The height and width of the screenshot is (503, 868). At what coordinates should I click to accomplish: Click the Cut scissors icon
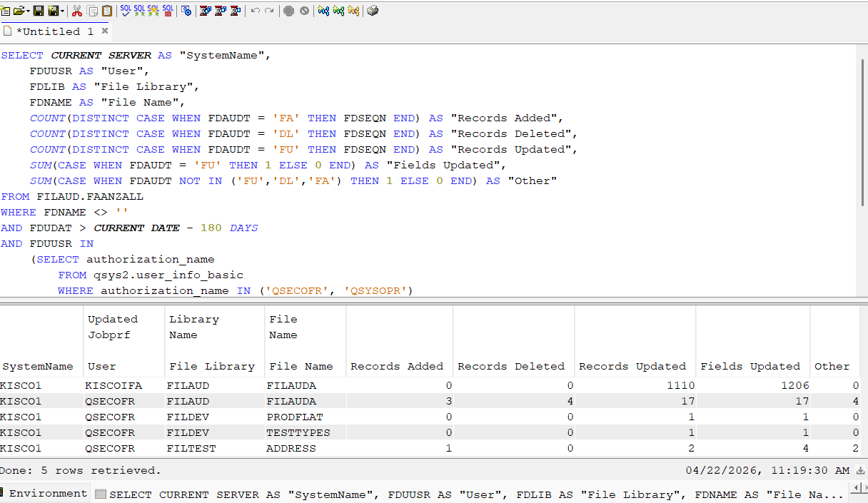click(77, 11)
